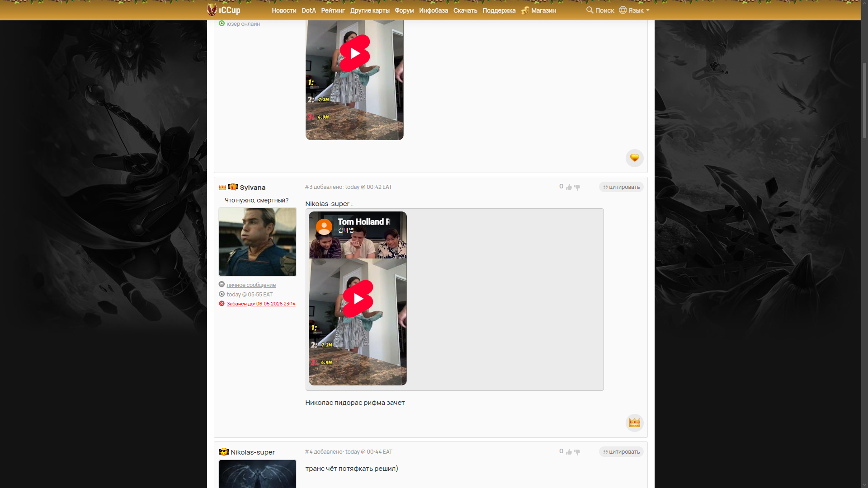Quote post #4 with цитировать button
This screenshot has height=488, width=868.
click(x=621, y=452)
